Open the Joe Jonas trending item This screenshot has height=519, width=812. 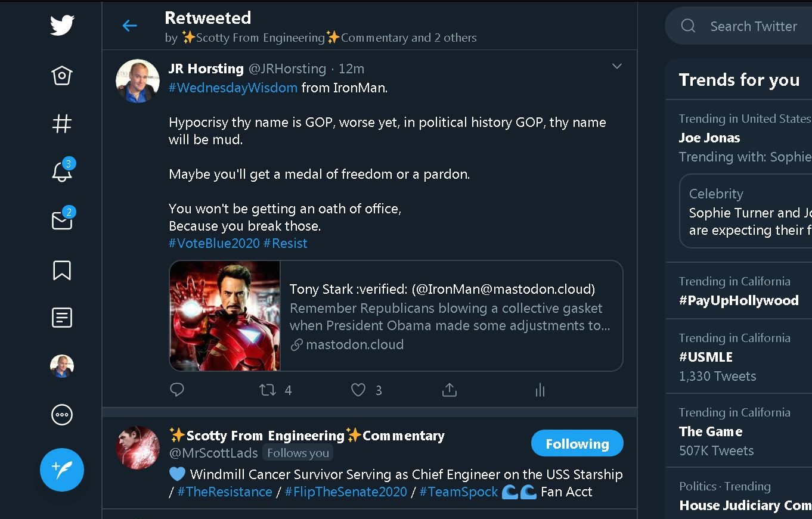tap(709, 138)
